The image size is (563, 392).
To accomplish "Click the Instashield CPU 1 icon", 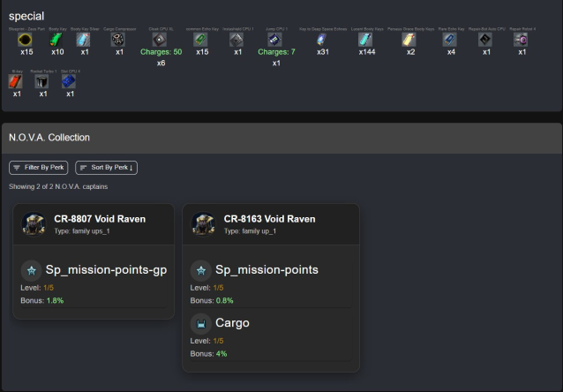I will click(x=237, y=39).
